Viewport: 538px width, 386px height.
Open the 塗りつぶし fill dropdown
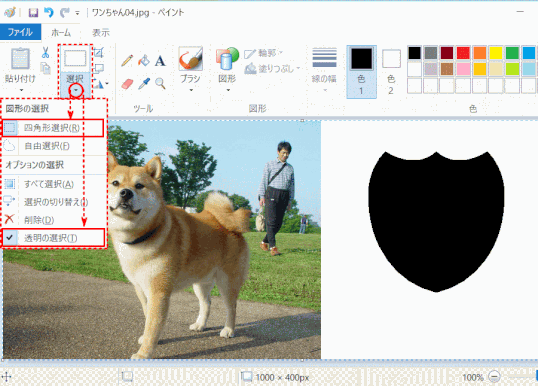point(272,69)
